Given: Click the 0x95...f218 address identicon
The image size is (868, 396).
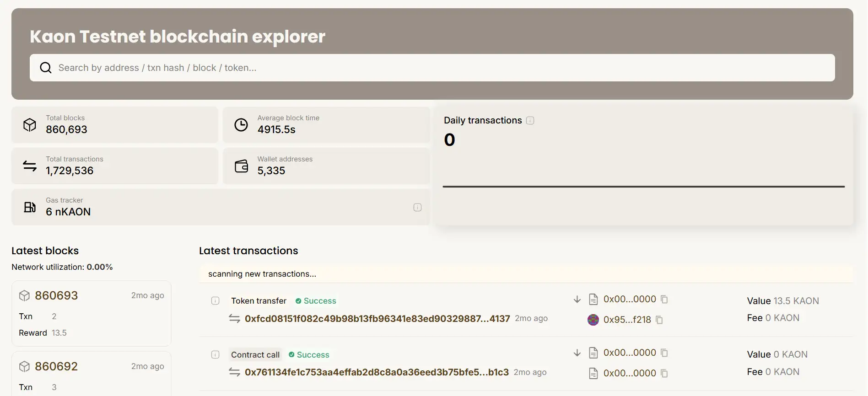Looking at the screenshot, I should click(x=593, y=320).
